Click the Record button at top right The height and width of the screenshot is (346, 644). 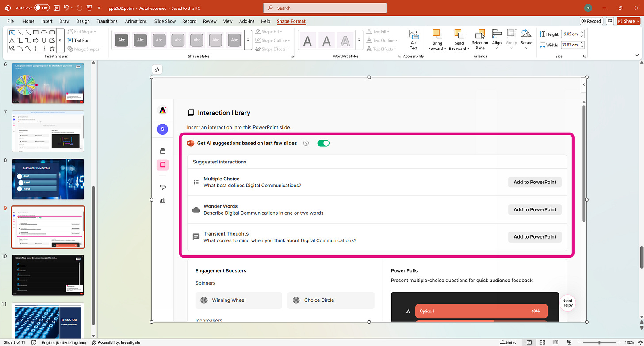tap(591, 21)
